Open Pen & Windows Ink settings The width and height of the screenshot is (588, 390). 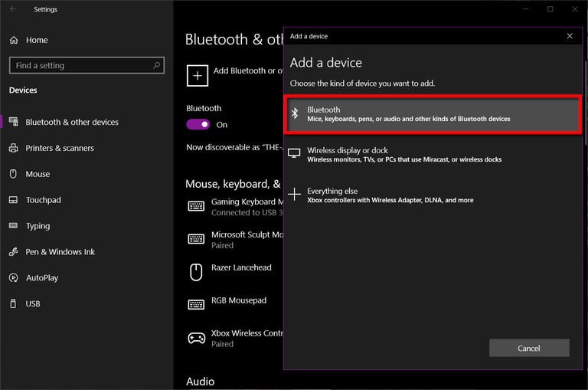(x=60, y=252)
